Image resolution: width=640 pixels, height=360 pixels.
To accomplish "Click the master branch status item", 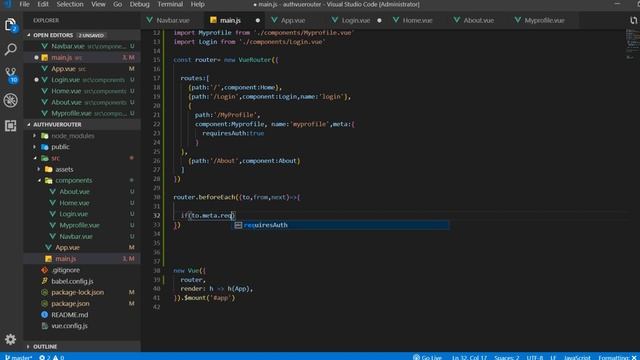I will 18,357.
